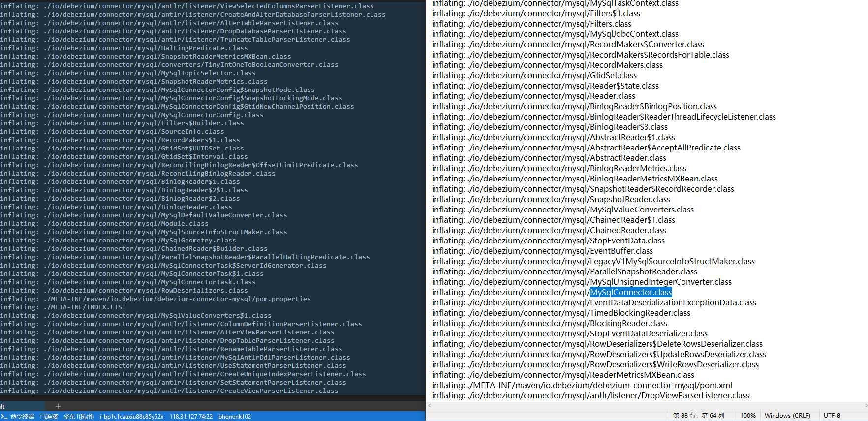The image size is (868, 421).
Task: Click instance ID i-bp1c1caaxiu88c85y52x
Action: click(131, 417)
